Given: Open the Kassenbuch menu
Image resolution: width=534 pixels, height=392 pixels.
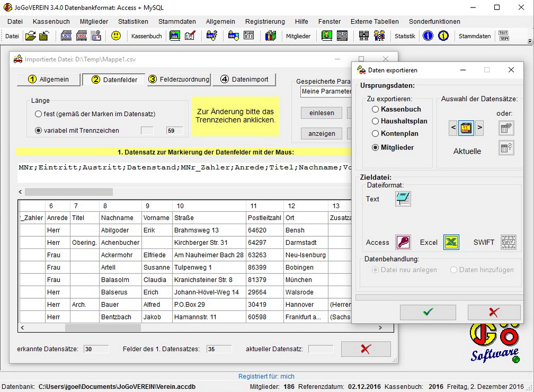Looking at the screenshot, I should pos(51,22).
